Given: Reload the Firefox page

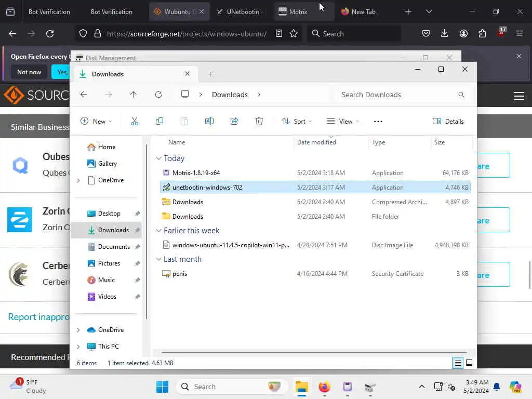Looking at the screenshot, I should coord(50,34).
